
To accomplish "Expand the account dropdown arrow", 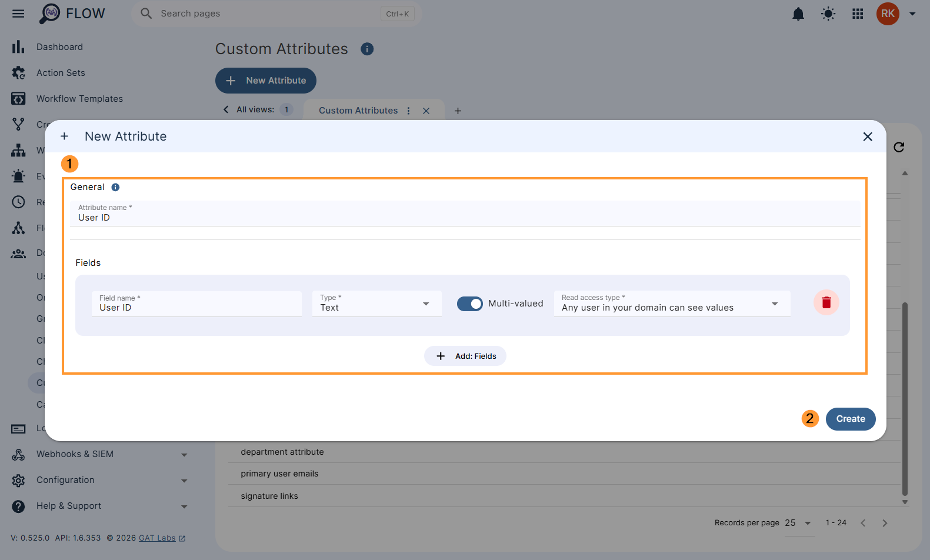I will (912, 14).
